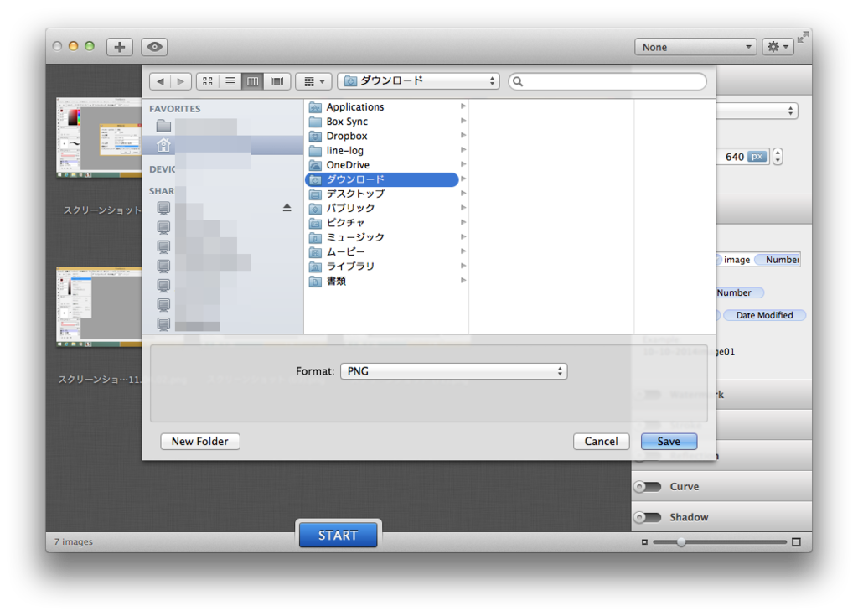This screenshot has width=858, height=616.
Task: Click the New Folder button
Action: coord(199,442)
